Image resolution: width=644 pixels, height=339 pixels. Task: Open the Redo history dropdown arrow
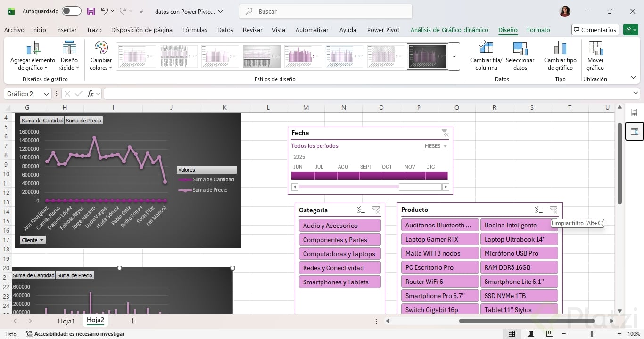(131, 11)
